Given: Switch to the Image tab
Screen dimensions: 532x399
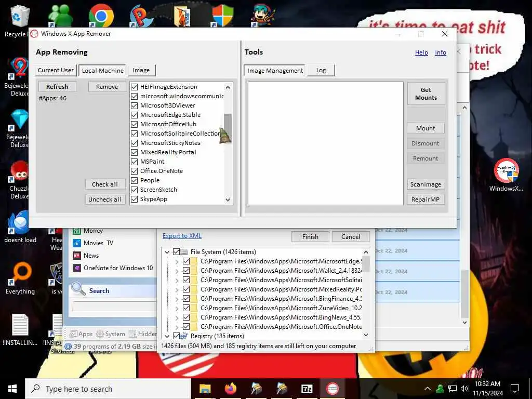Looking at the screenshot, I should 141,70.
